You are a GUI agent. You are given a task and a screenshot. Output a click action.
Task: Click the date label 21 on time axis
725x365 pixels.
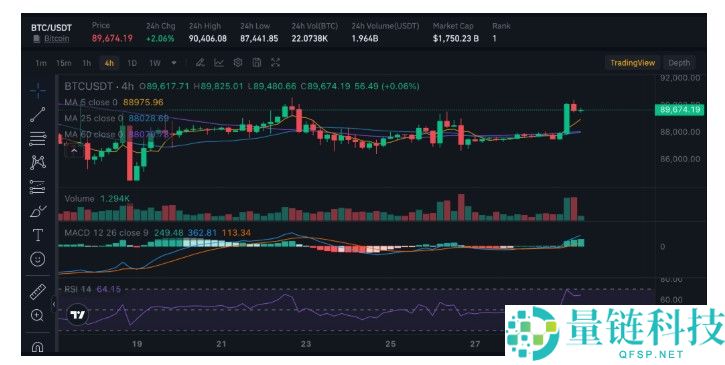pos(221,344)
